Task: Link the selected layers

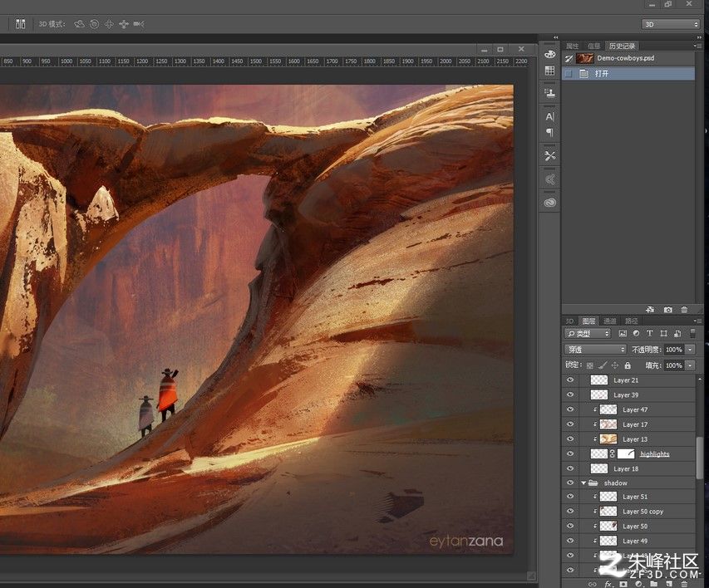Action: coord(592,584)
